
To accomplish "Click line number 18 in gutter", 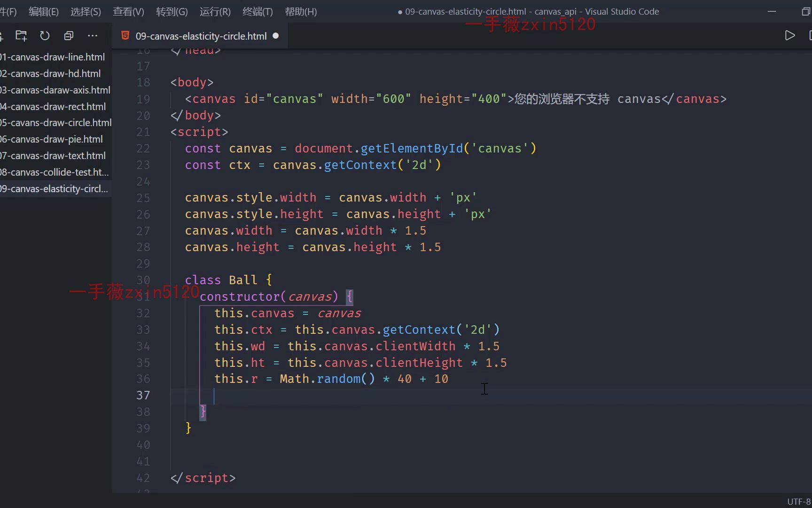I will pyautogui.click(x=143, y=82).
